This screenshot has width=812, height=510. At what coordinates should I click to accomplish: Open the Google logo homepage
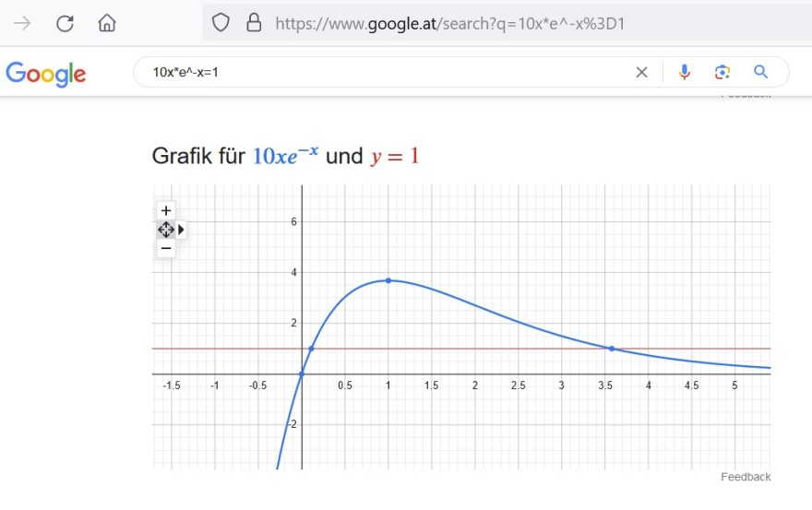tap(45, 74)
